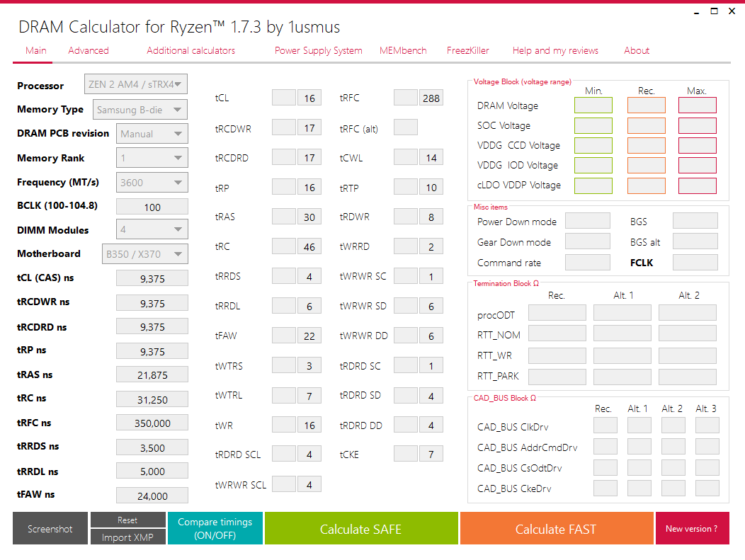Open the MEMbench tab

403,51
